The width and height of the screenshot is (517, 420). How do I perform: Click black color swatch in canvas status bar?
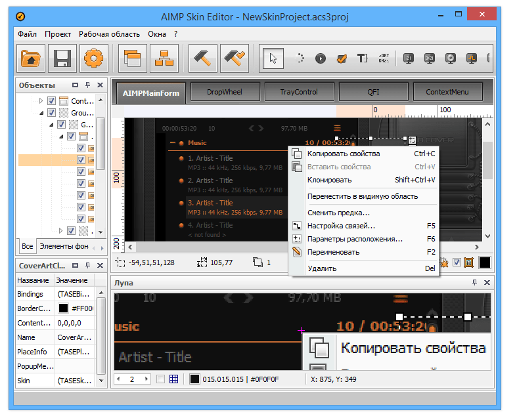tap(484, 262)
